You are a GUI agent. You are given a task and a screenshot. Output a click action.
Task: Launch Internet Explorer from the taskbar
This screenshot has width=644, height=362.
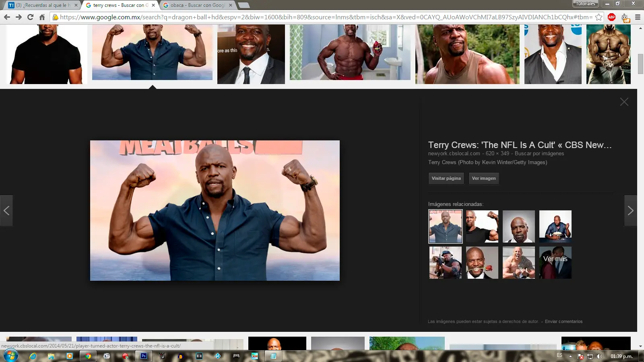(x=33, y=356)
